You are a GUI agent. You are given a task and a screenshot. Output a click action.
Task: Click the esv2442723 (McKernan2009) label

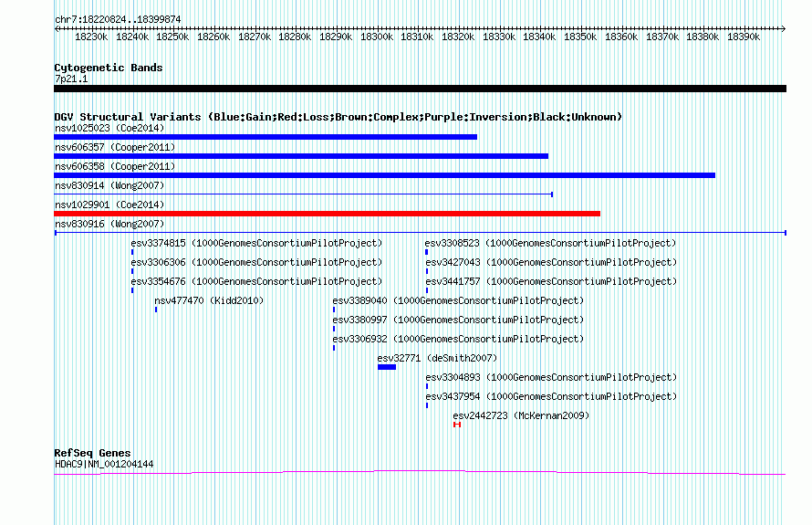(x=521, y=415)
